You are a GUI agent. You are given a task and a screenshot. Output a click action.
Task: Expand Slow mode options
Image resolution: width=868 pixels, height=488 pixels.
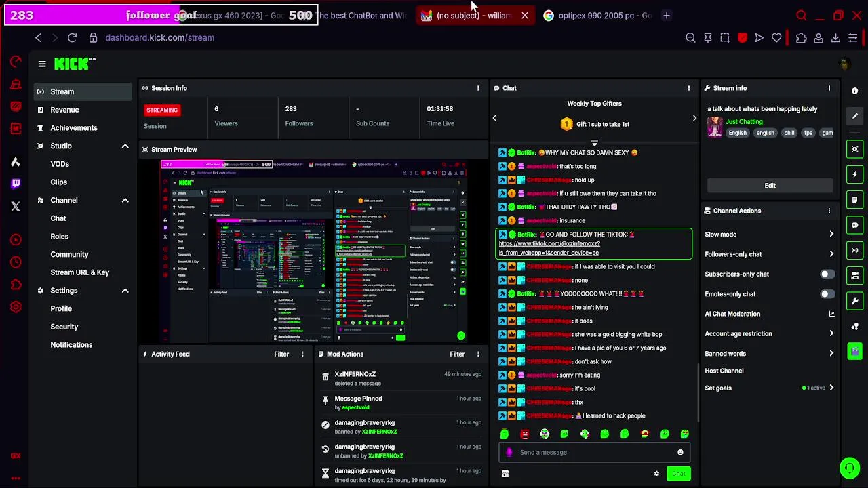pyautogui.click(x=831, y=235)
